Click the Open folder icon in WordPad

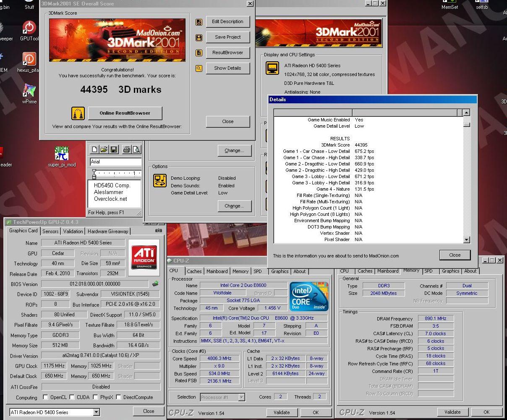pyautogui.click(x=104, y=149)
